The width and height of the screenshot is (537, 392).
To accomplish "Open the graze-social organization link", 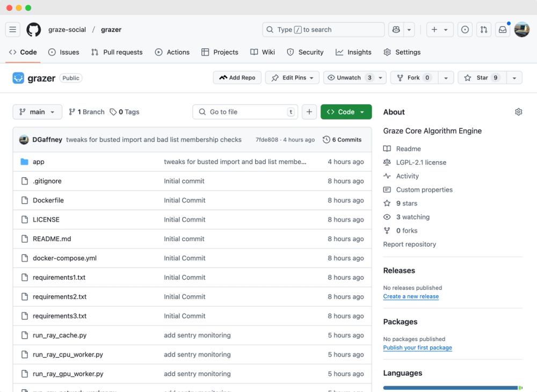I will [67, 30].
